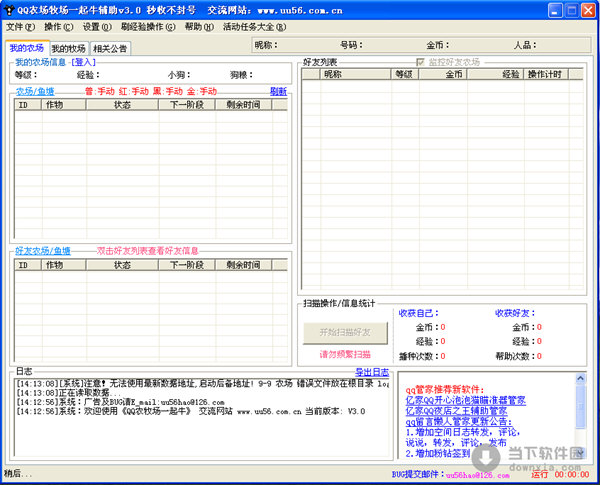Screen dimensions: 600x485
Task: Open the 设置(O) menu
Action: [97, 27]
